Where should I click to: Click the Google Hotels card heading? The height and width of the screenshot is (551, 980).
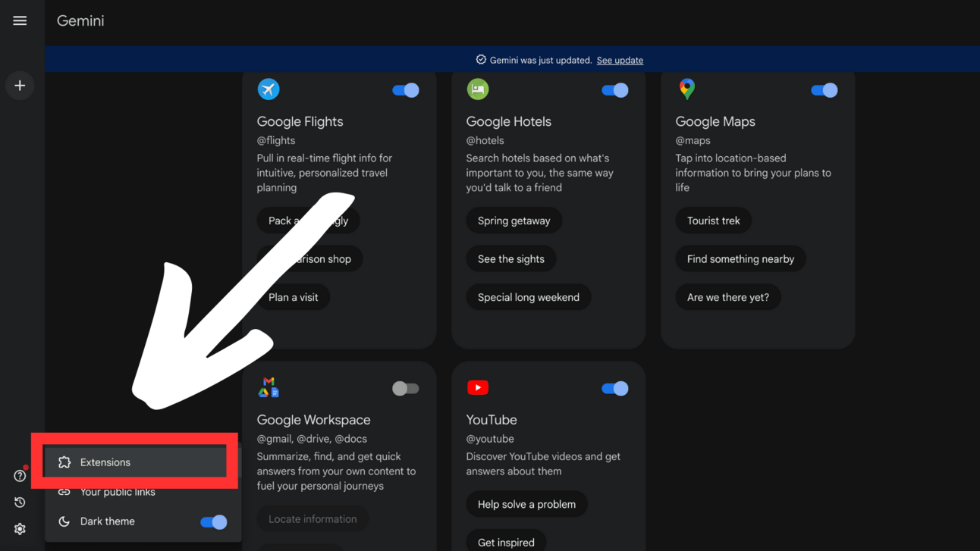(509, 121)
